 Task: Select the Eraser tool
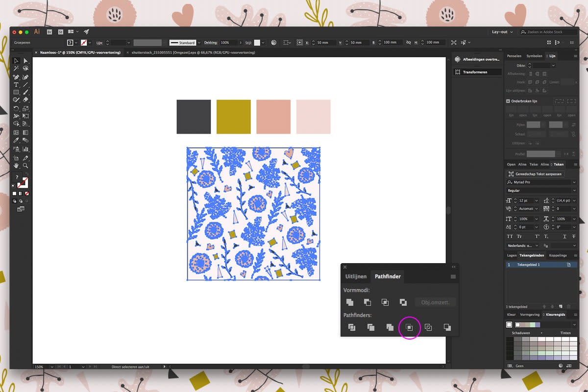click(25, 99)
